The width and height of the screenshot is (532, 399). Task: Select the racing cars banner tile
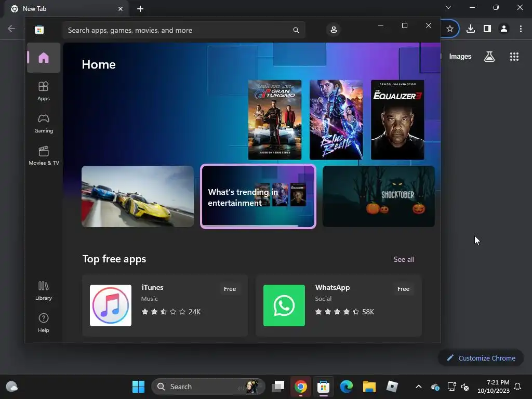point(138,196)
